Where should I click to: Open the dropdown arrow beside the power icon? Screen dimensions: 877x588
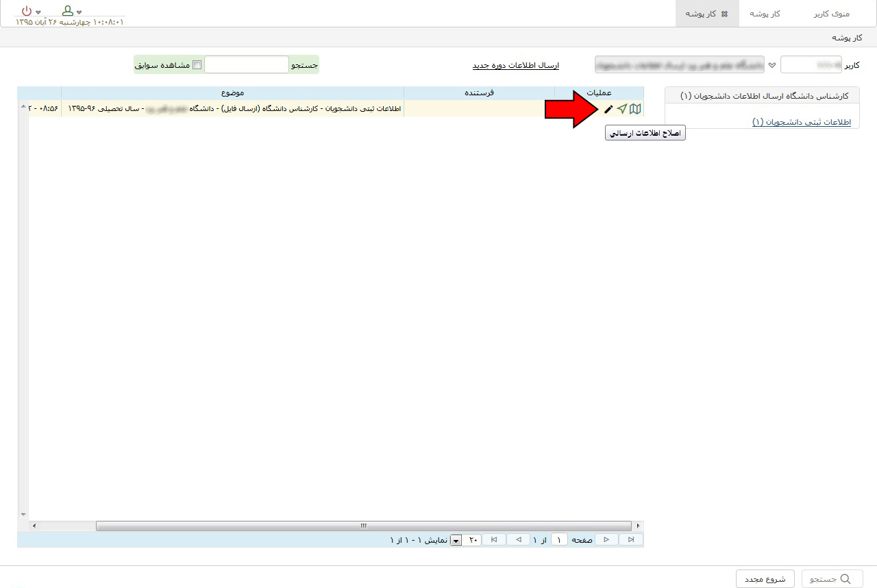[x=38, y=13]
